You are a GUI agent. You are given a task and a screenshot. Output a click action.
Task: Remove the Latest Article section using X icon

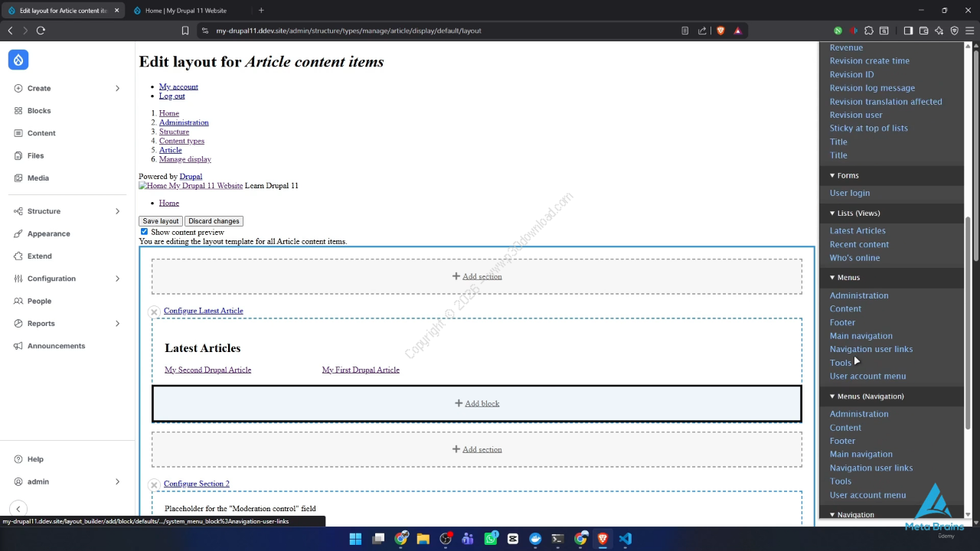[x=154, y=311]
